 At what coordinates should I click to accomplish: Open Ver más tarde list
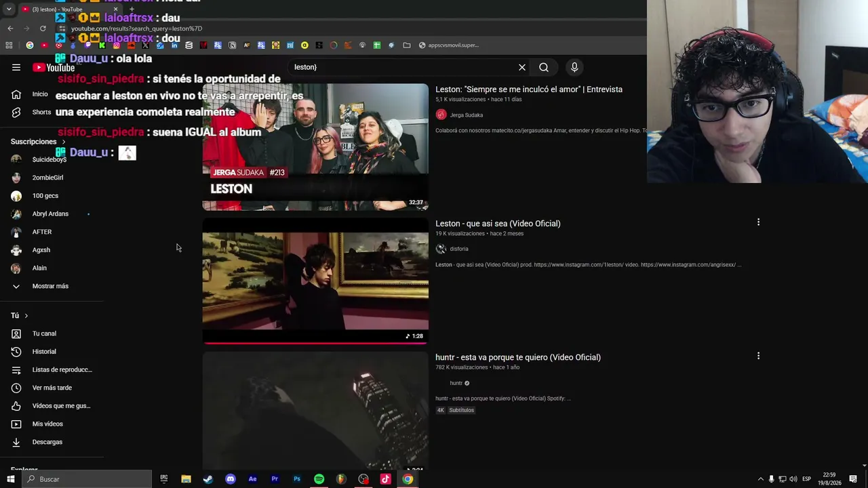[52, 388]
